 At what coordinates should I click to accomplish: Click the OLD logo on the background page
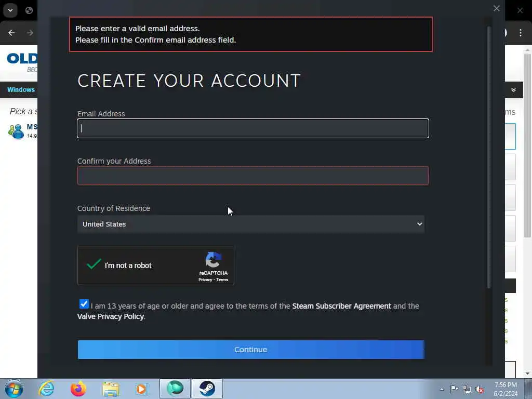click(x=22, y=58)
